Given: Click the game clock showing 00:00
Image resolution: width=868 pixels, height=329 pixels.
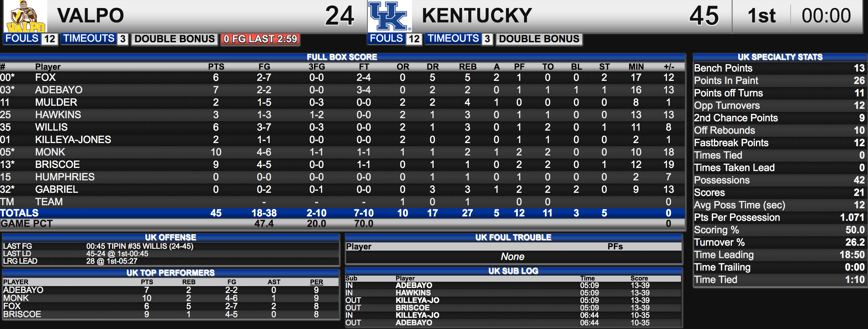Looking at the screenshot, I should [826, 16].
